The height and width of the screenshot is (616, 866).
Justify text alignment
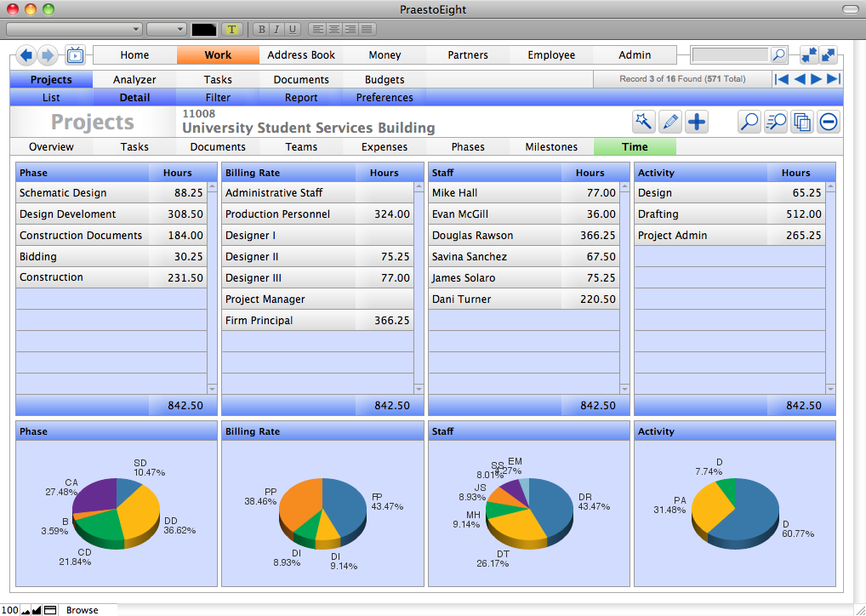click(x=367, y=29)
